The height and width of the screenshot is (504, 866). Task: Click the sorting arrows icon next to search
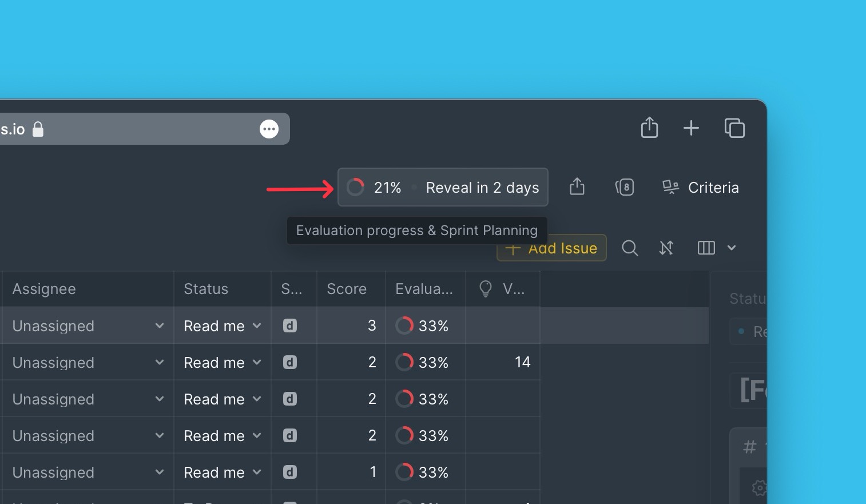tap(666, 248)
